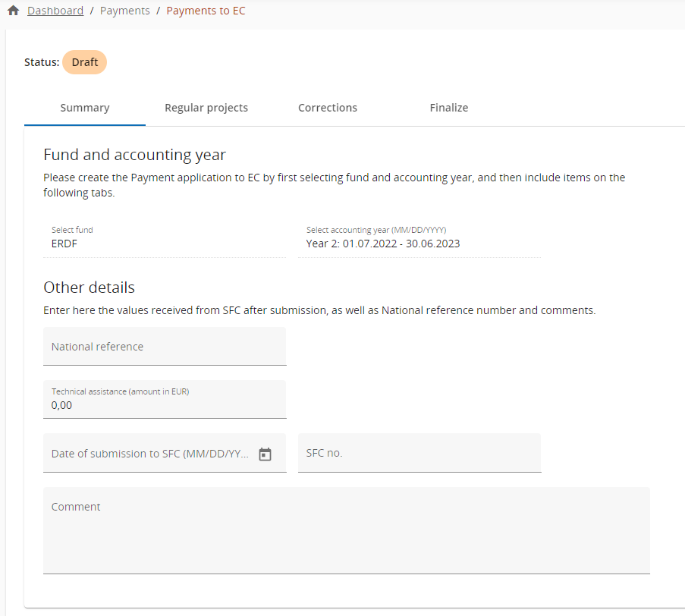Click the Status label text

coord(41,62)
